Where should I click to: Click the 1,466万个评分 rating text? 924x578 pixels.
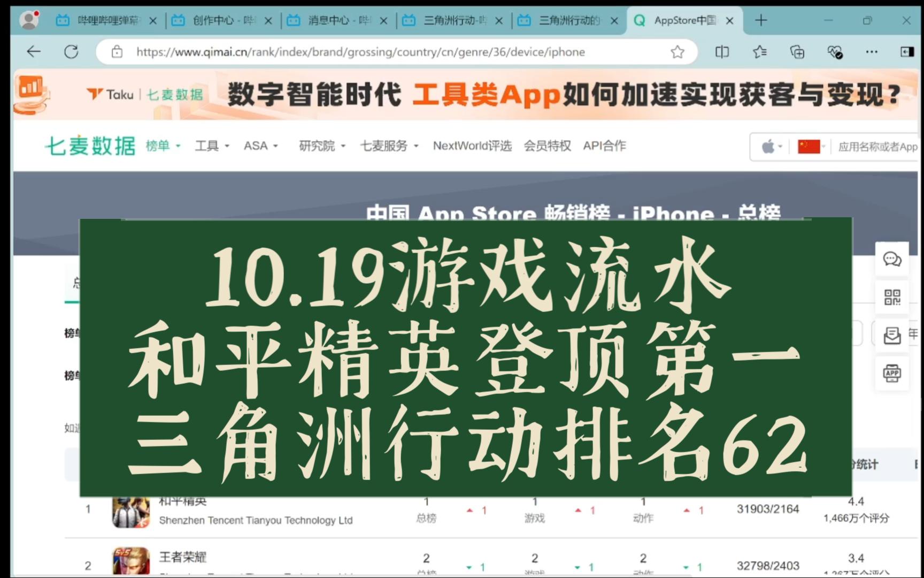[x=856, y=518]
